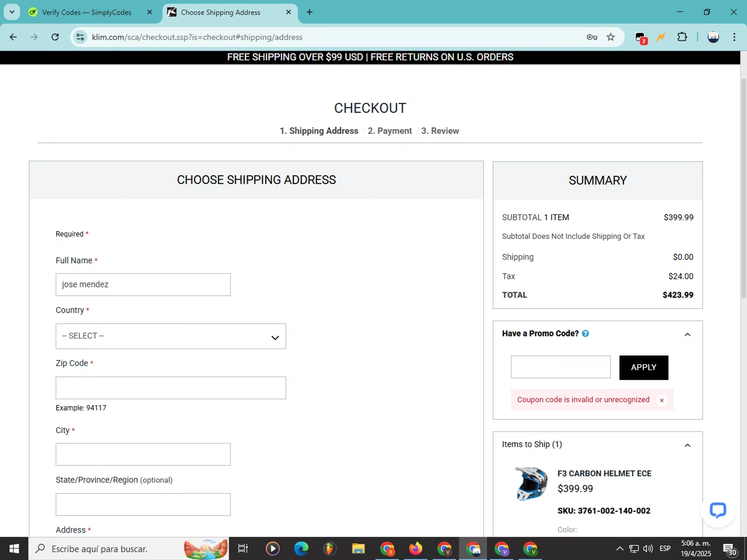Click the F3 Carbon Helmet thumbnail
This screenshot has height=560, width=747.
point(531,483)
